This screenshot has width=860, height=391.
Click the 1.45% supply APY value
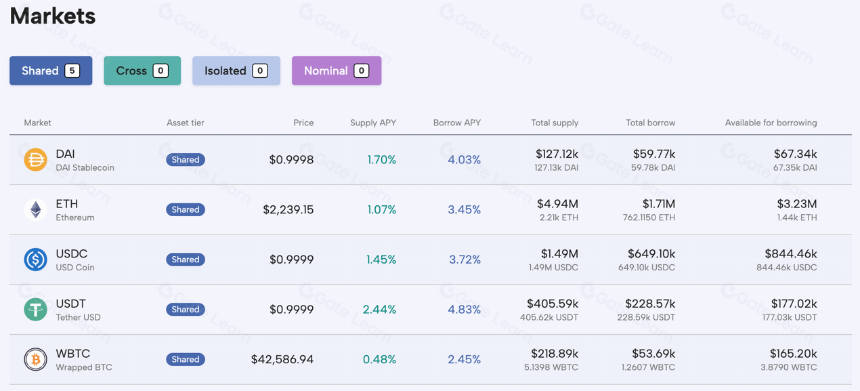pyautogui.click(x=381, y=259)
